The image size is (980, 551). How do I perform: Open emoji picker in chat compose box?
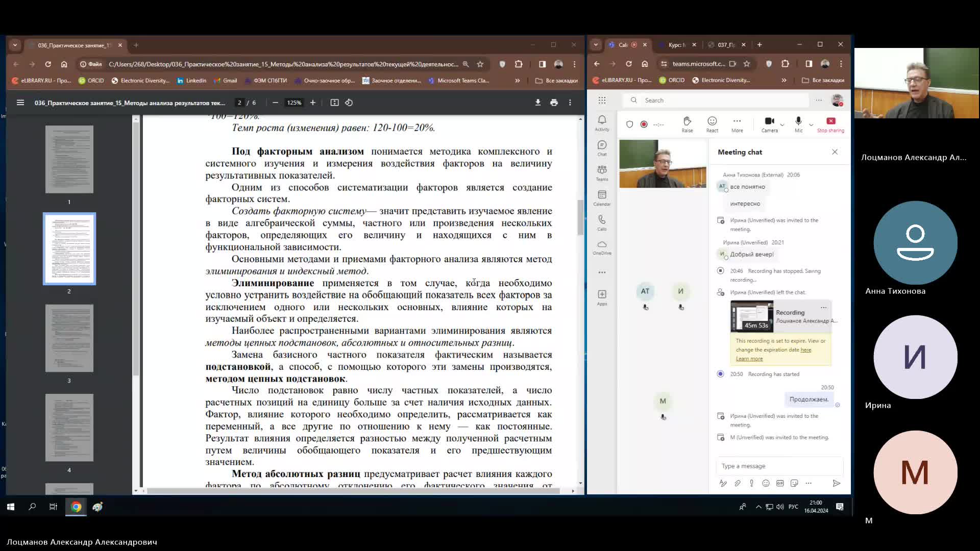coord(766,483)
